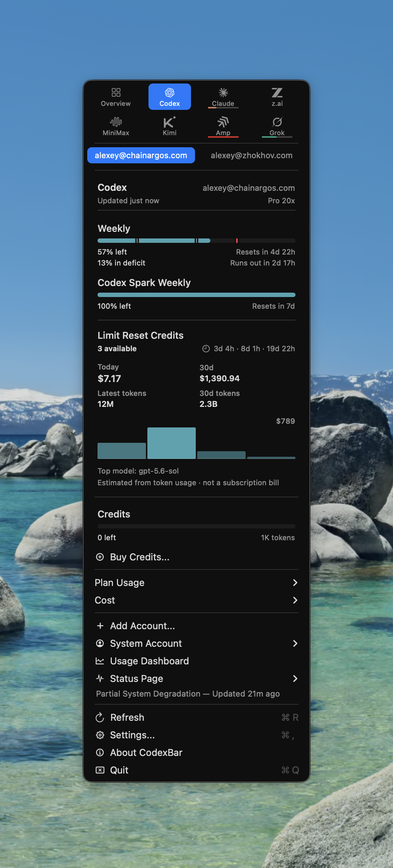Image resolution: width=393 pixels, height=868 pixels.
Task: Click the circular arrow Refresh icon
Action: 100,717
